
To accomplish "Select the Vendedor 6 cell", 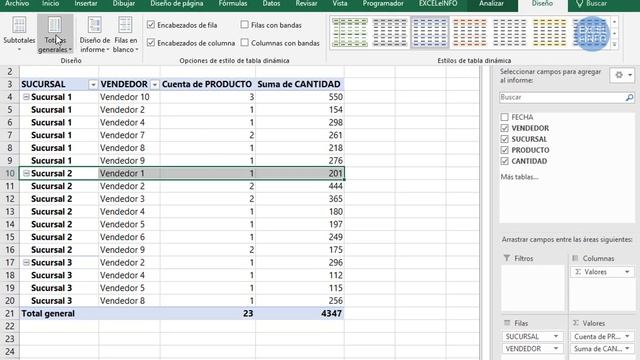I will (129, 237).
